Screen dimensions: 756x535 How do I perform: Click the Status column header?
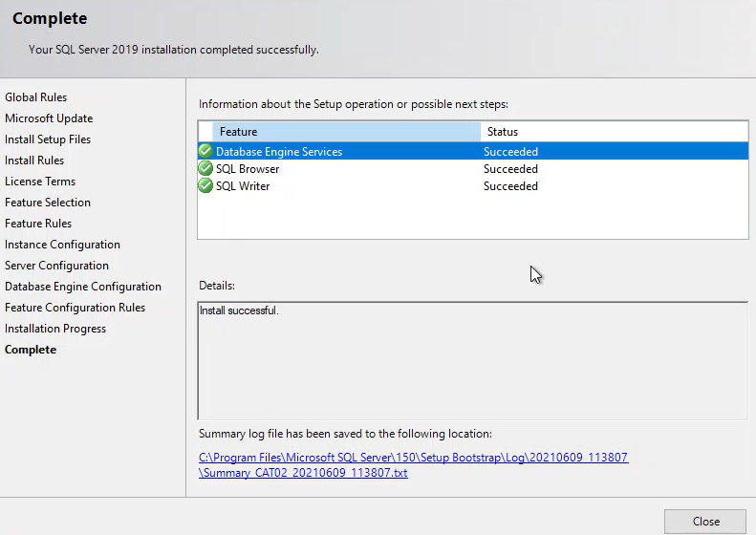click(x=615, y=132)
